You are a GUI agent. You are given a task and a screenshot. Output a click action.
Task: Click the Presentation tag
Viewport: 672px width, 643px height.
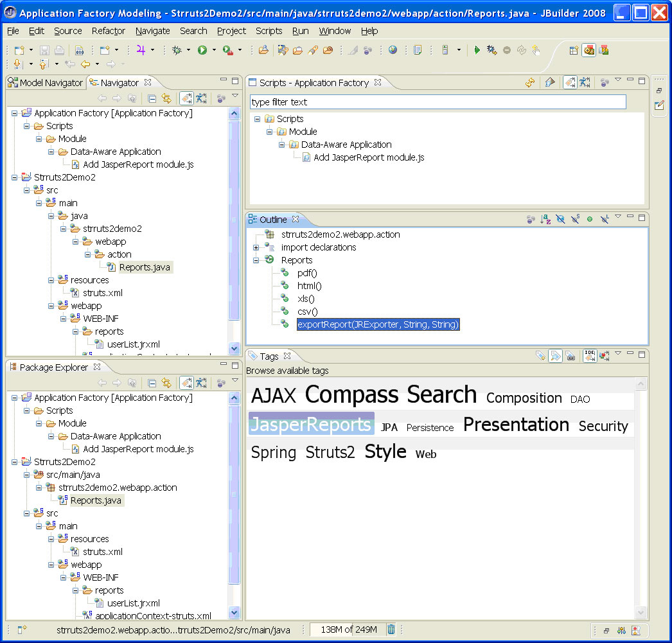pos(516,425)
